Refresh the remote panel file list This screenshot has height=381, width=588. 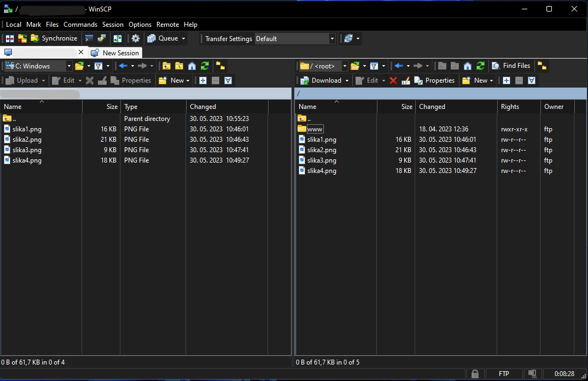[480, 66]
